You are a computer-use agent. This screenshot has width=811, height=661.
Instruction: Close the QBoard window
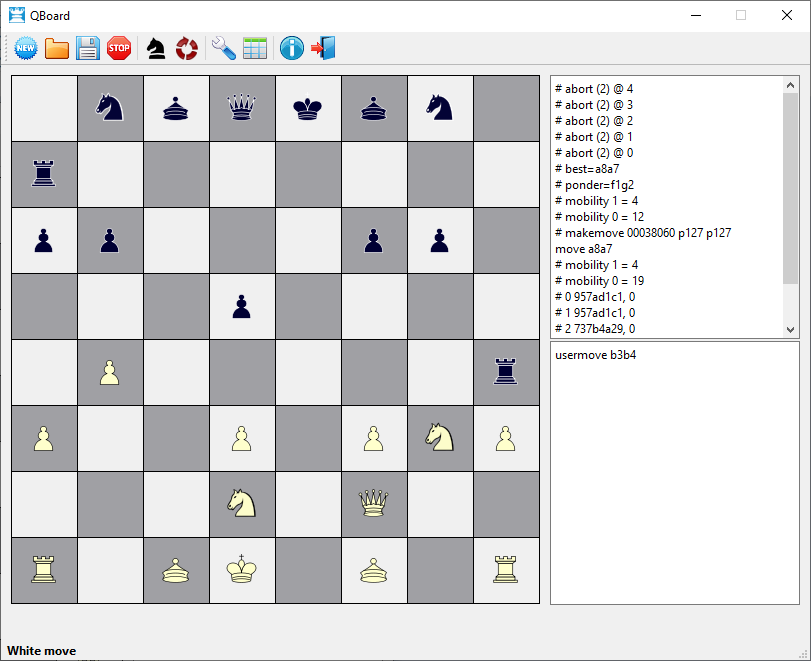coord(787,16)
